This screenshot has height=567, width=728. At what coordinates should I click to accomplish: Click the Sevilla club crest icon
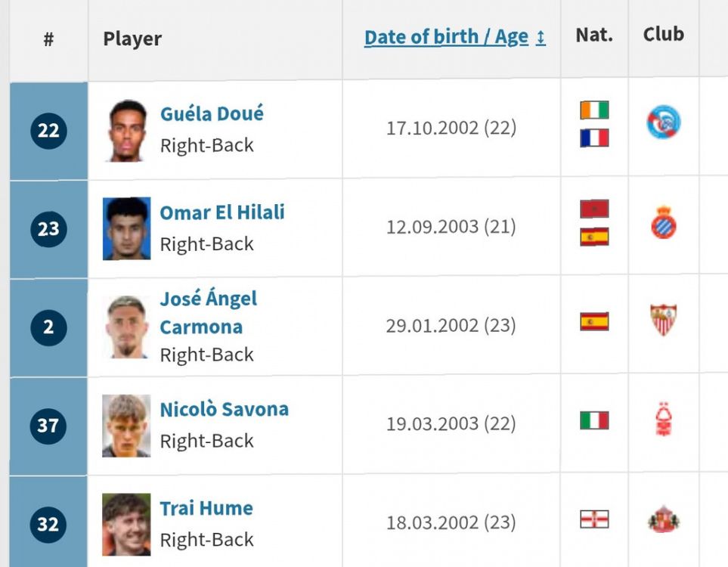(663, 320)
